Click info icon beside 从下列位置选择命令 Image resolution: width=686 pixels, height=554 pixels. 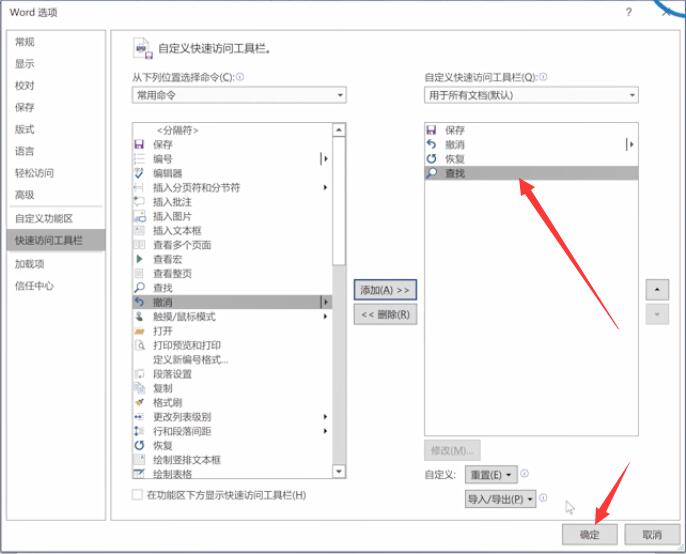pos(240,77)
